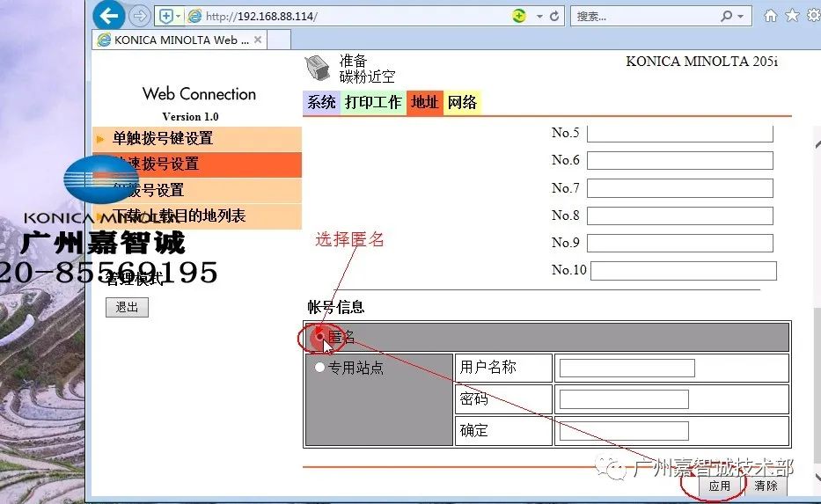
Task: Open a new blank browser tab
Action: tap(279, 40)
